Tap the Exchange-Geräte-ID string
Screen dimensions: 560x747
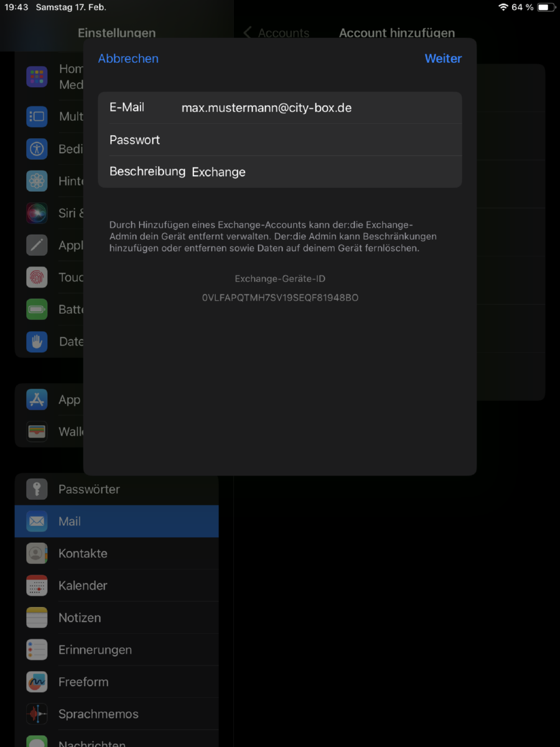pyautogui.click(x=280, y=298)
